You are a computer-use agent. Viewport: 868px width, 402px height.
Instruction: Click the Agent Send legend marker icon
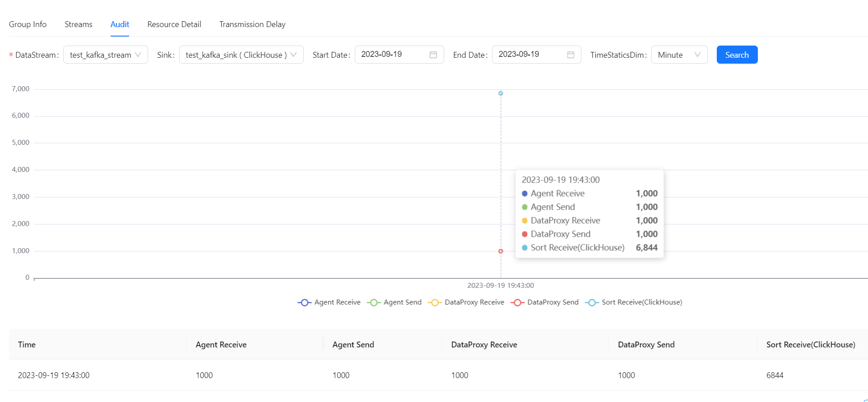click(374, 303)
